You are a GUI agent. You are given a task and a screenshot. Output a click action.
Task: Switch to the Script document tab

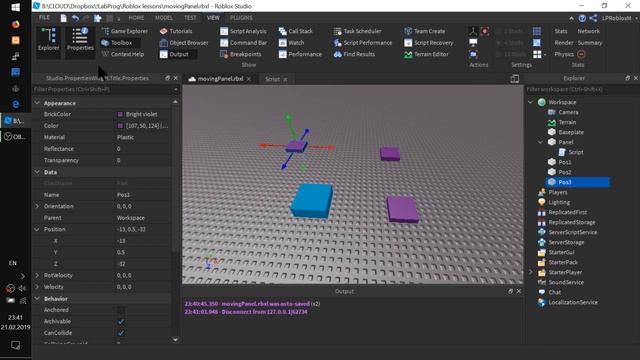272,79
